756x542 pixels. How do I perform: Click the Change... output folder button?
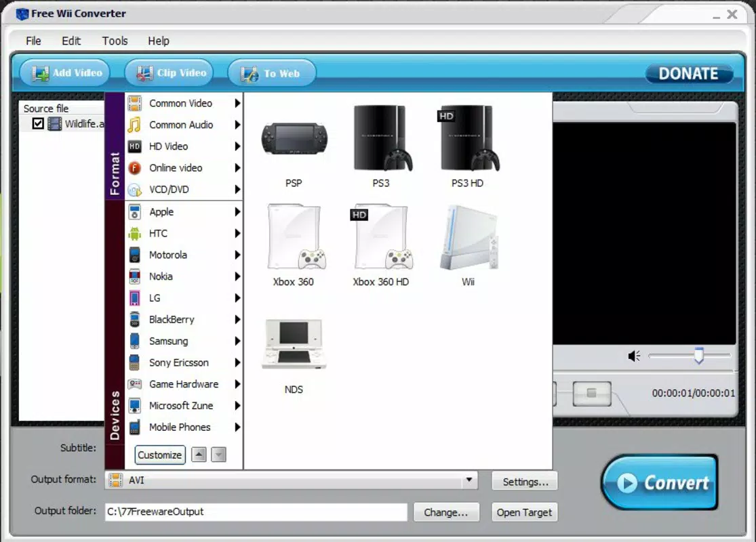(446, 513)
